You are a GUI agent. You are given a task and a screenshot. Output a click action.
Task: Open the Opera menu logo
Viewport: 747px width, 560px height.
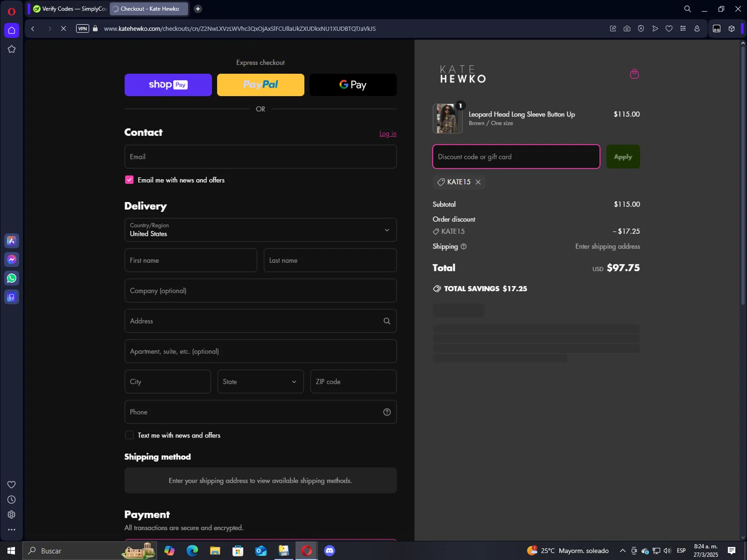click(11, 11)
